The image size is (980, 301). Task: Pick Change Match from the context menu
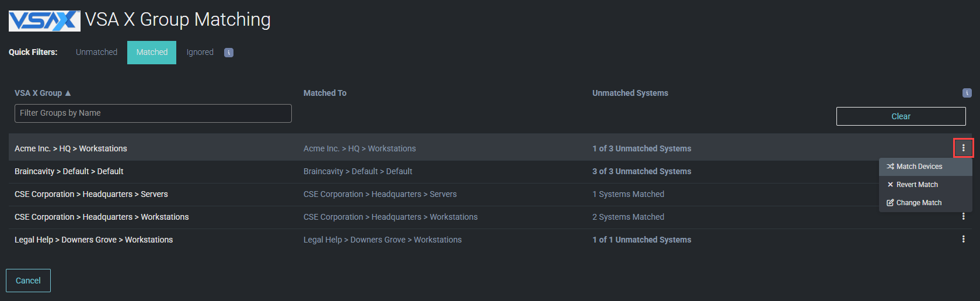tap(918, 203)
